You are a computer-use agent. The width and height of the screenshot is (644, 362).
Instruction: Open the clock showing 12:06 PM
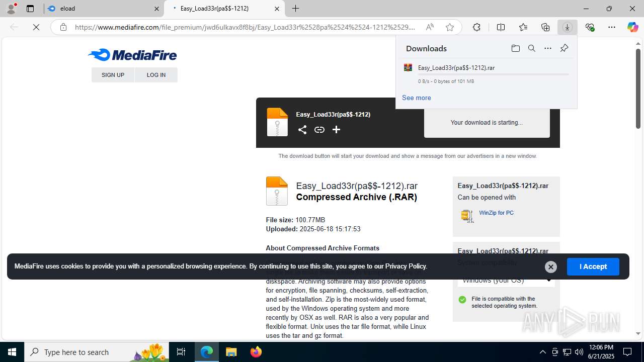click(601, 352)
